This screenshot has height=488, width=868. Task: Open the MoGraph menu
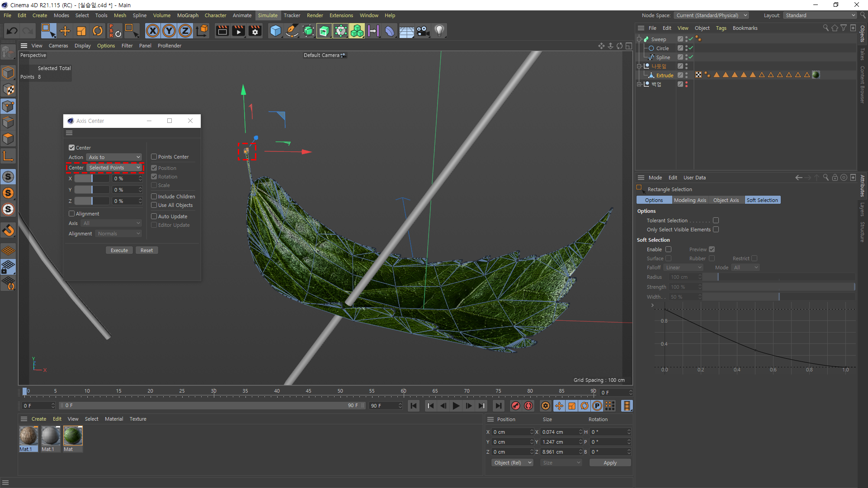click(x=188, y=15)
